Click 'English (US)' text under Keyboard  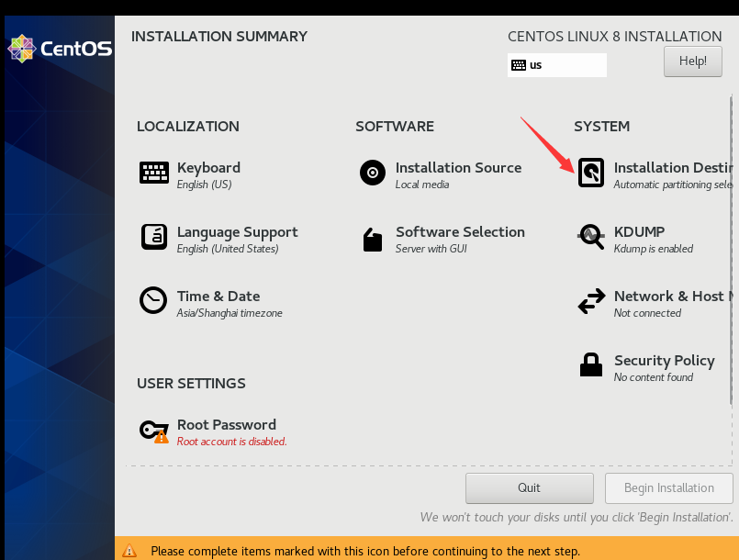point(204,185)
